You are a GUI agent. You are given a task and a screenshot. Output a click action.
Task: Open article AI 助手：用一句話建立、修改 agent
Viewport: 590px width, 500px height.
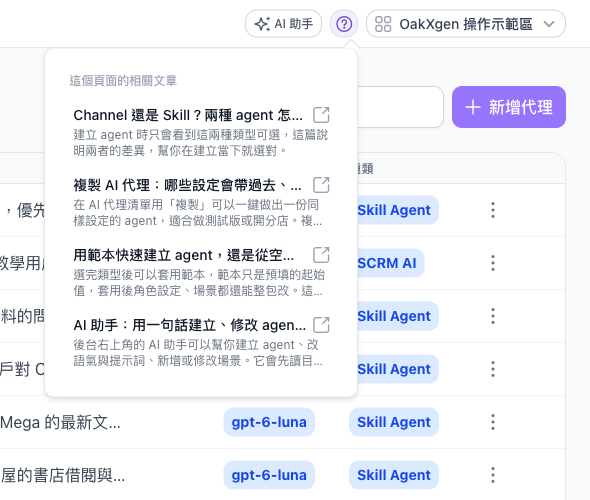click(x=190, y=325)
